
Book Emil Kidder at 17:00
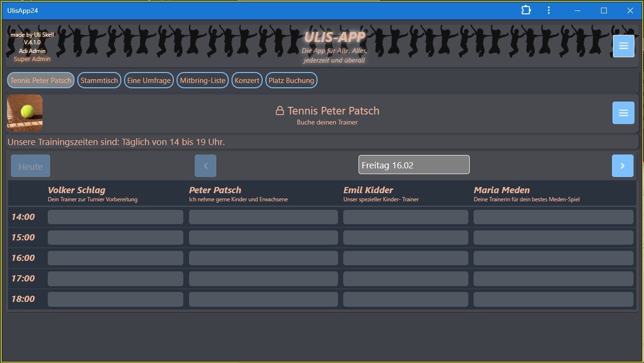tap(405, 279)
